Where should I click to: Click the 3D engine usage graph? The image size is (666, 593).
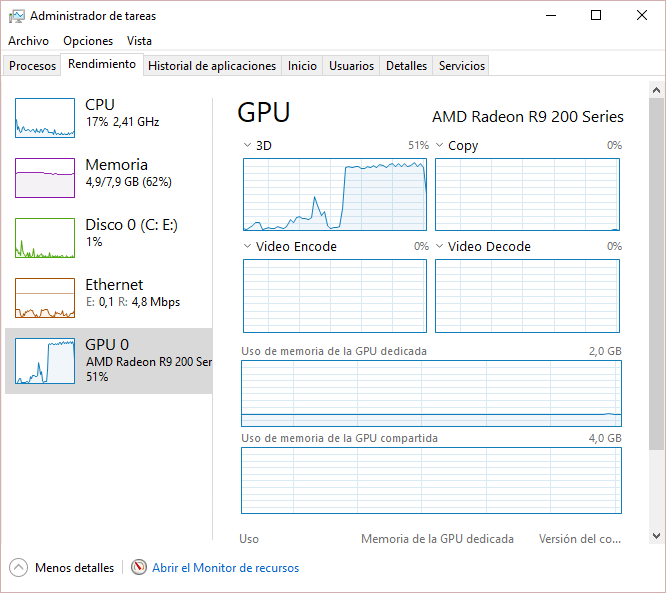pyautogui.click(x=335, y=195)
